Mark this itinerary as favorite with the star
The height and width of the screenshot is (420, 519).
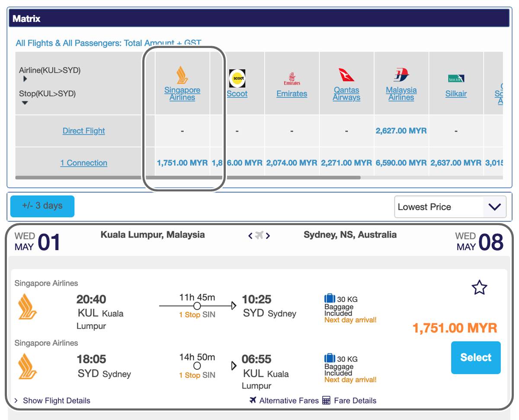click(x=479, y=287)
